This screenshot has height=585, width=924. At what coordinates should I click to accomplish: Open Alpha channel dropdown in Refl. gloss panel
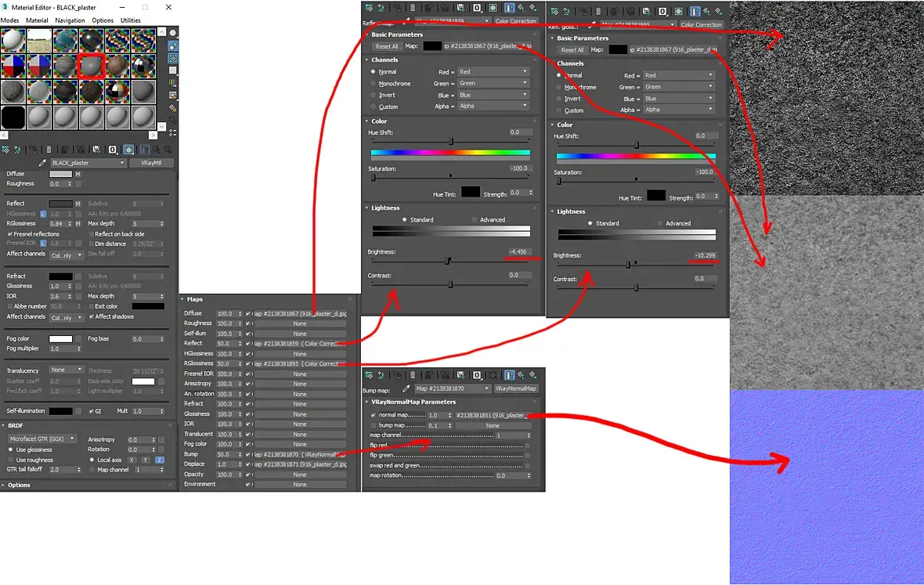[x=679, y=110]
